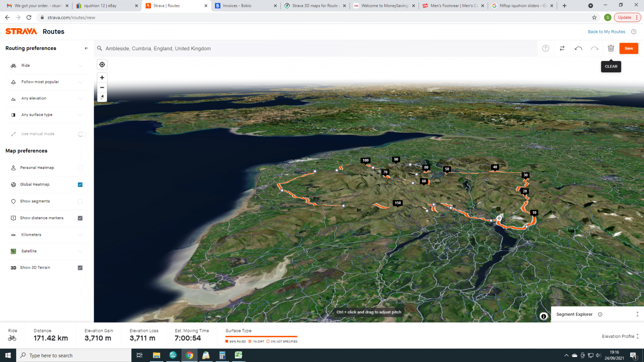The image size is (644, 362).
Task: Open route info icon in toolbar
Action: tap(546, 48)
